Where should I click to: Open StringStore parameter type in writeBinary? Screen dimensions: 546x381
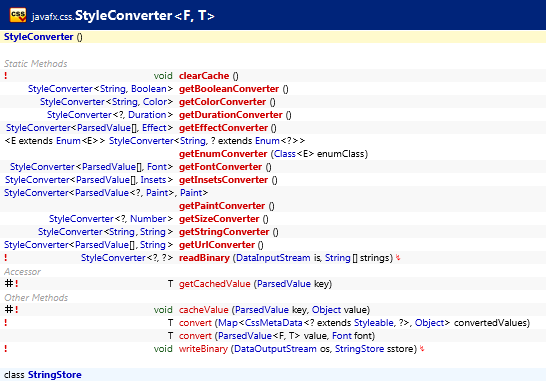click(x=360, y=349)
